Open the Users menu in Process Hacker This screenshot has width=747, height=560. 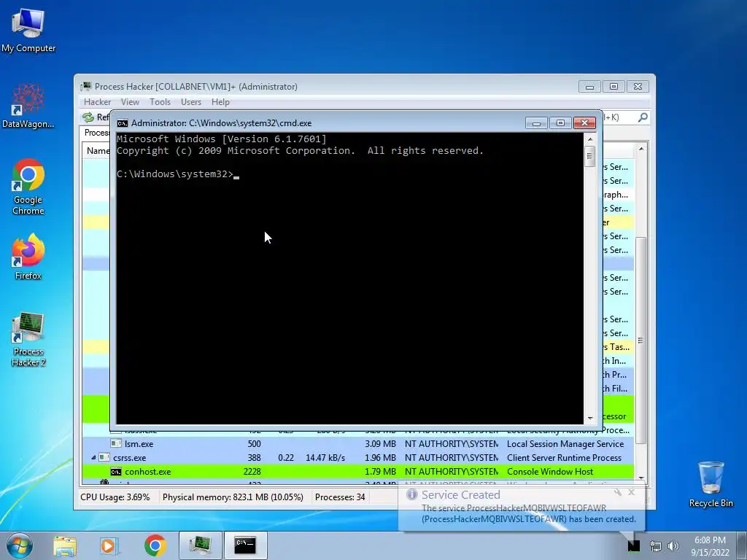click(190, 102)
